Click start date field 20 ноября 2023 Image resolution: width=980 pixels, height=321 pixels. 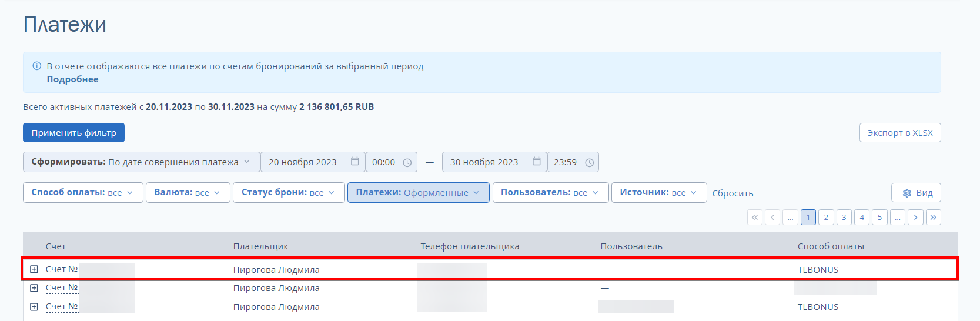(x=313, y=162)
